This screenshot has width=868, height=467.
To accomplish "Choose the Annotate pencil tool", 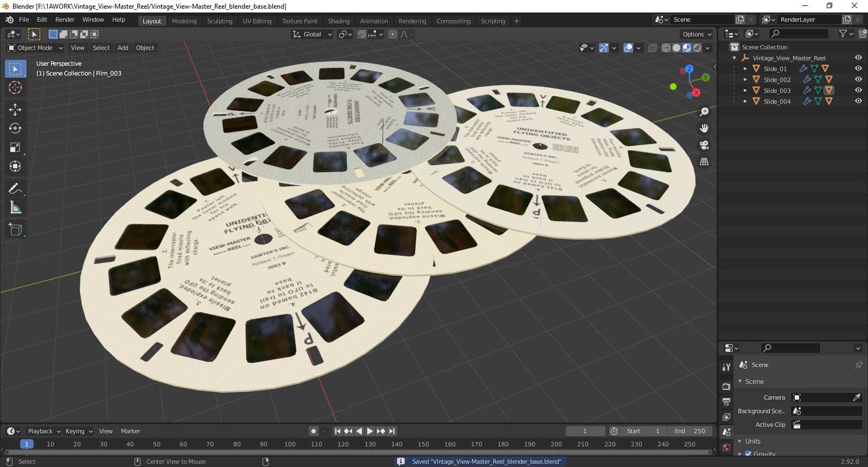I will click(15, 188).
